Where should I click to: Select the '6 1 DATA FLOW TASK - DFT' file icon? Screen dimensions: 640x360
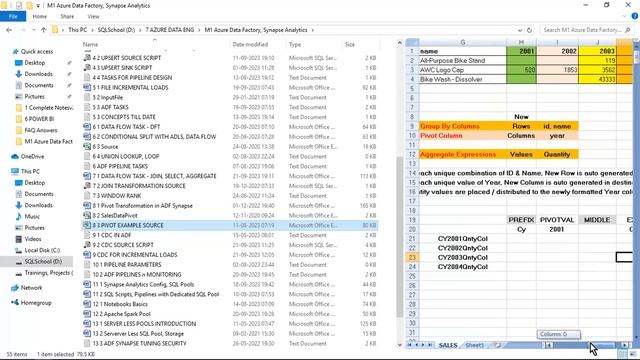click(x=87, y=127)
